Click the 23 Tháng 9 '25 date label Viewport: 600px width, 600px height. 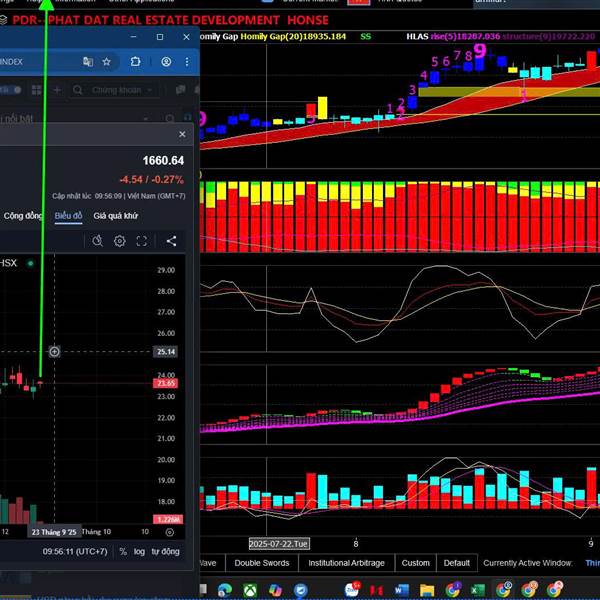point(54,532)
